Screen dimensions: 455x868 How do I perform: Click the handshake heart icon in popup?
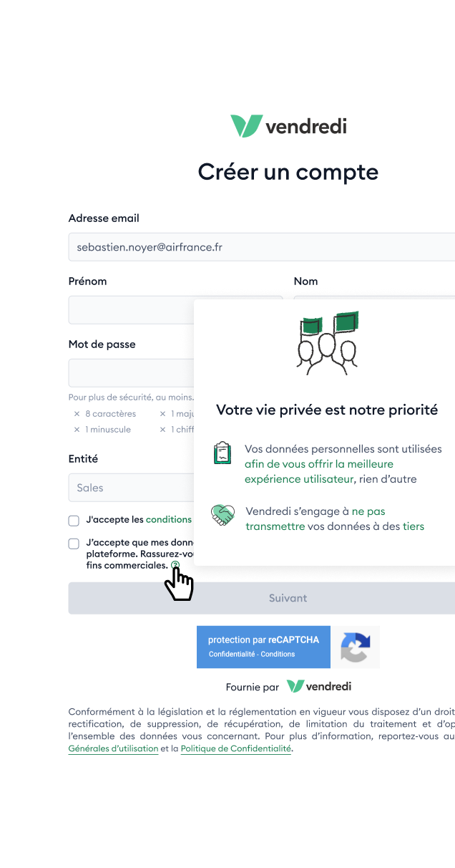(x=223, y=515)
